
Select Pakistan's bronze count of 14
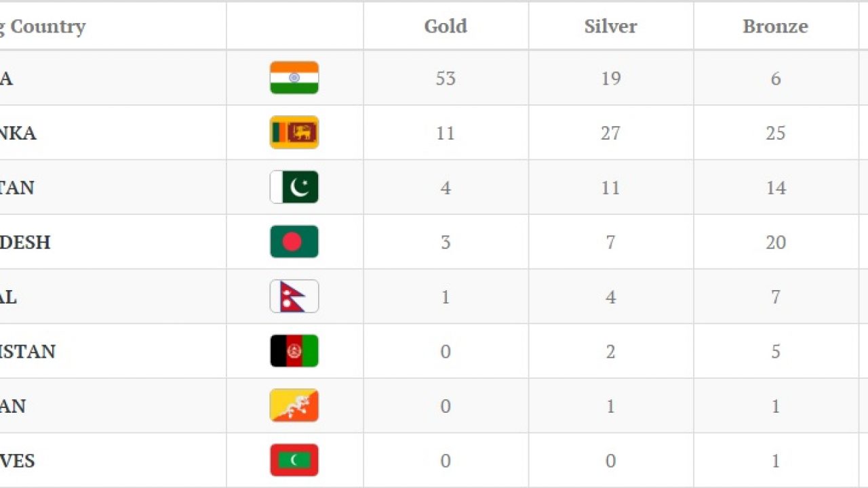(775, 188)
